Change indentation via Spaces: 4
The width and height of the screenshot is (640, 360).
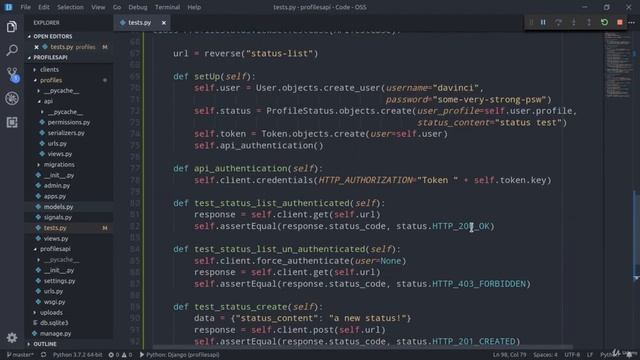pyautogui.click(x=545, y=355)
